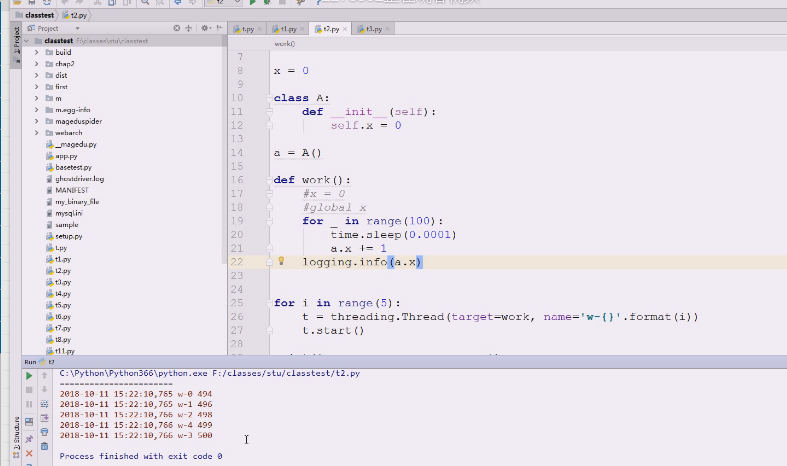Click line number 14 in the editor gutter

tap(237, 152)
